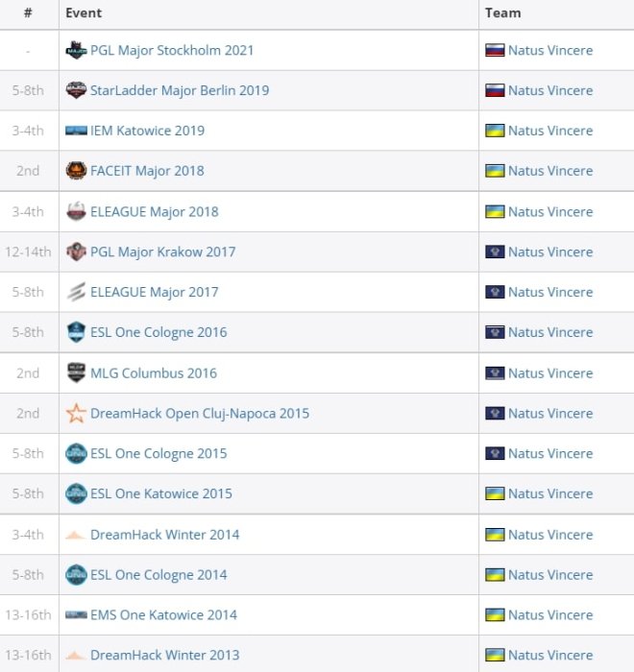Click the IEM Katowice 2019 logo icon
Image resolution: width=634 pixels, height=672 pixels.
(76, 131)
